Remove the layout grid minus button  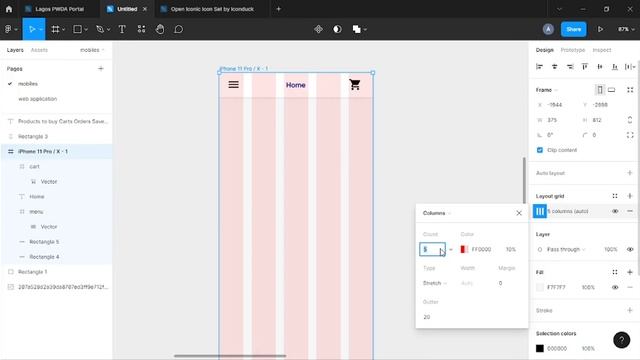(630, 211)
